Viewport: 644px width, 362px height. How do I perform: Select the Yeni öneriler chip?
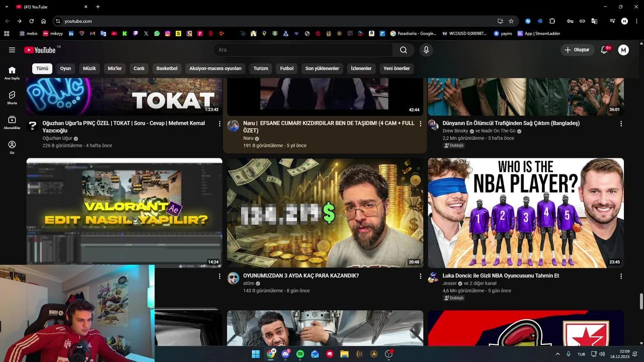396,68
